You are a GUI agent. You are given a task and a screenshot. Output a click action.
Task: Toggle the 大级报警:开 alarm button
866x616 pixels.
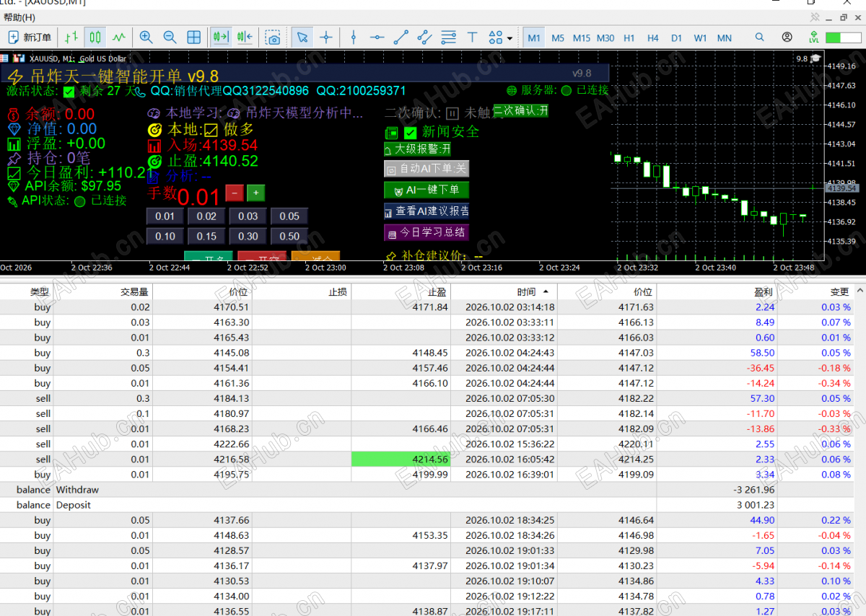click(418, 149)
